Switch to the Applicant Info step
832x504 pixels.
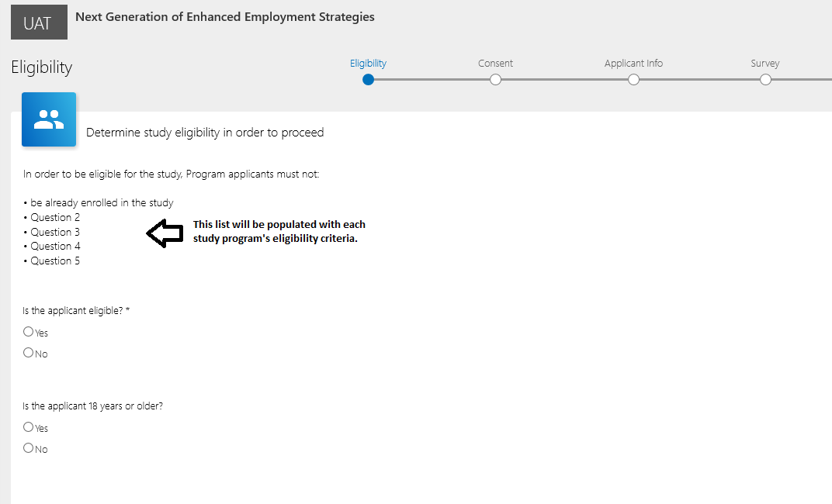click(x=633, y=64)
